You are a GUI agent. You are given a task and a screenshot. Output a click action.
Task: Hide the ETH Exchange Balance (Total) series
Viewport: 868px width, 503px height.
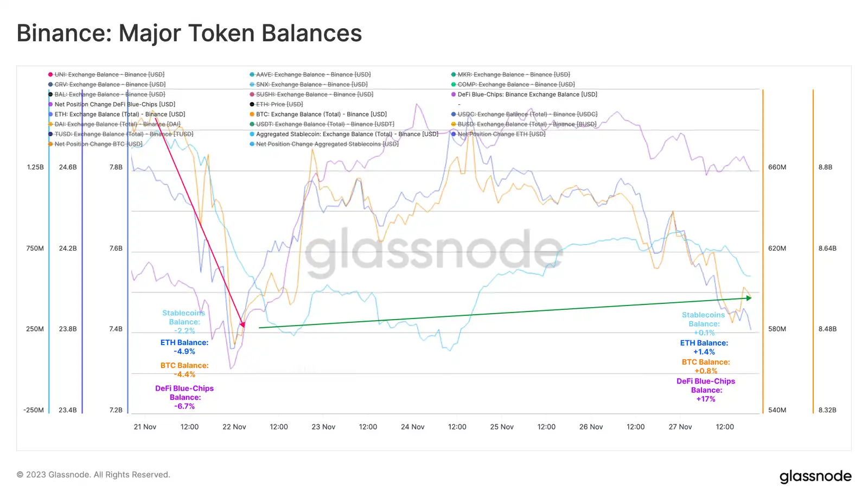pyautogui.click(x=119, y=114)
